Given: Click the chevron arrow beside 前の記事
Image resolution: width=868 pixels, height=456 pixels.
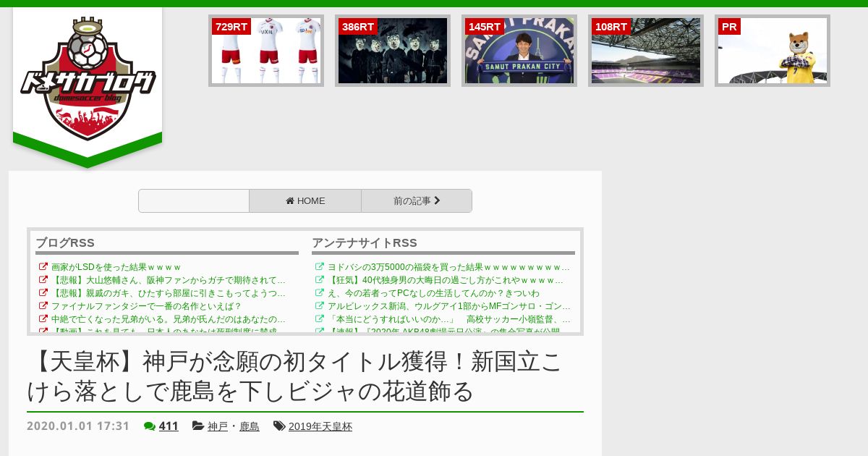Looking at the screenshot, I should pyautogui.click(x=437, y=200).
